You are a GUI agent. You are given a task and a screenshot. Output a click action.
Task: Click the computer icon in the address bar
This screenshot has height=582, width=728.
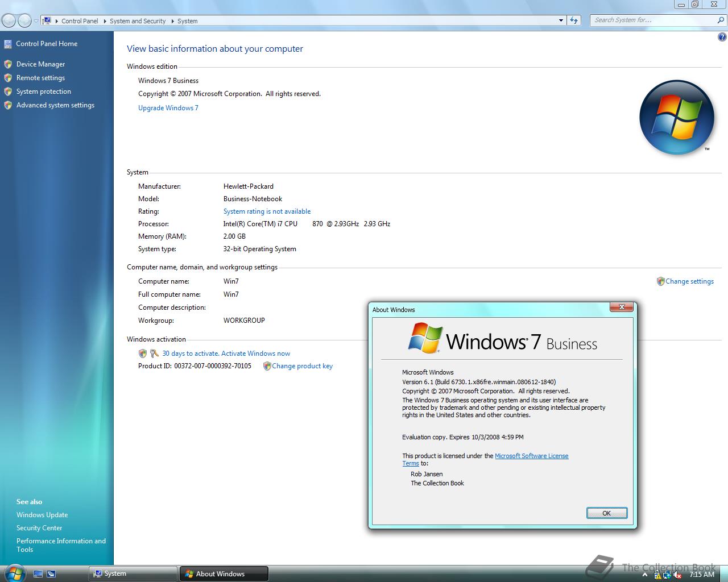47,20
